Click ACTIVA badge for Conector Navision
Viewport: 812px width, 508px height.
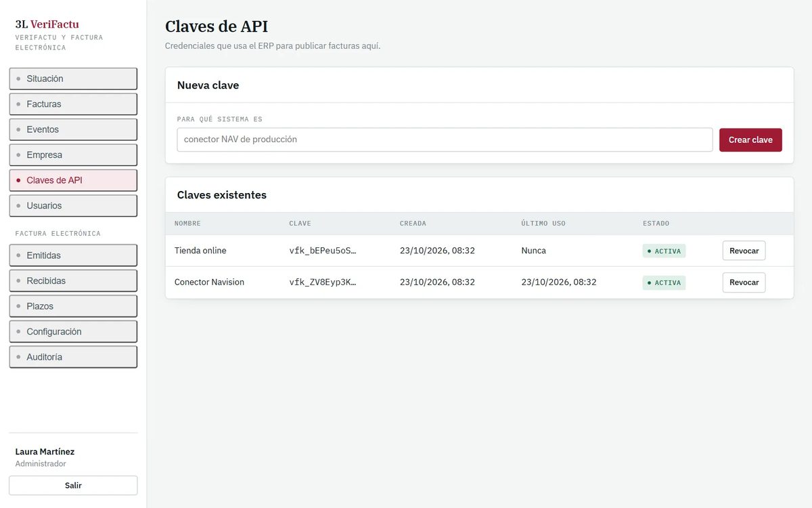coord(664,282)
